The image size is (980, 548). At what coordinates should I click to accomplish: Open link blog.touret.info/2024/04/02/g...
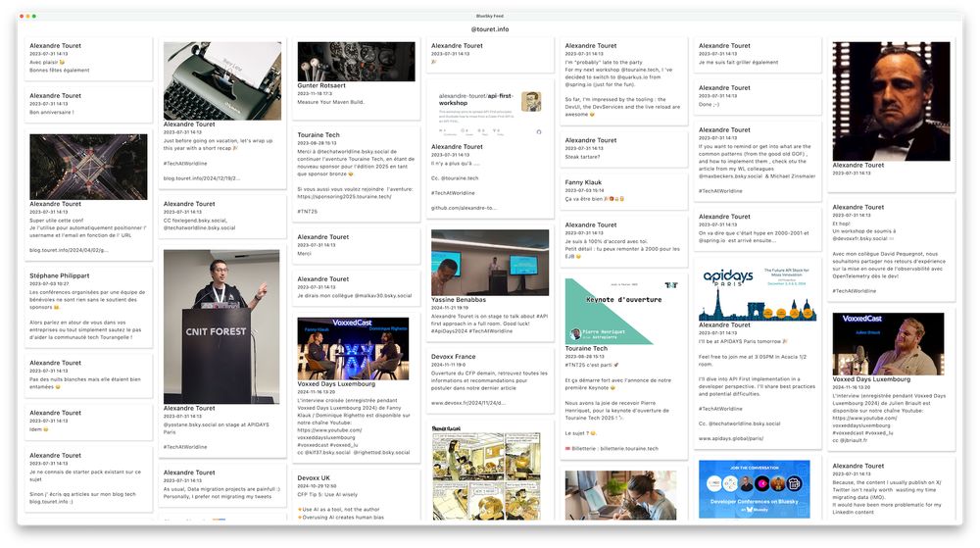(69, 250)
